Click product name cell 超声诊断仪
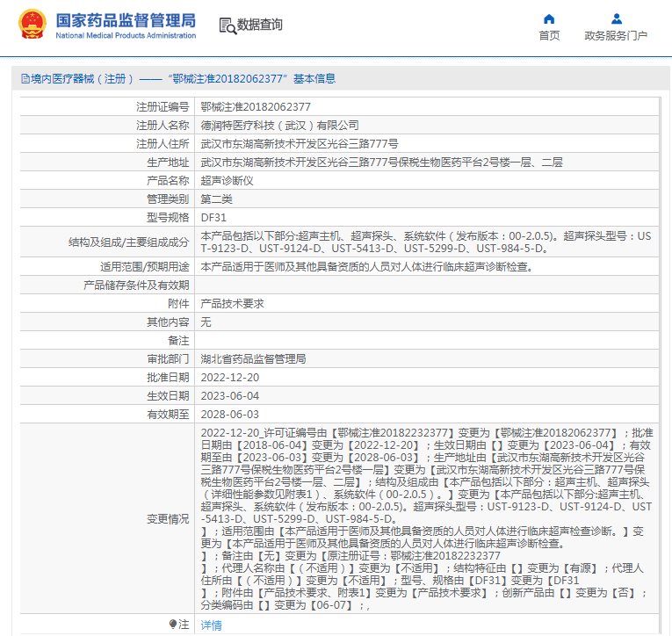The image size is (672, 636). point(227,180)
